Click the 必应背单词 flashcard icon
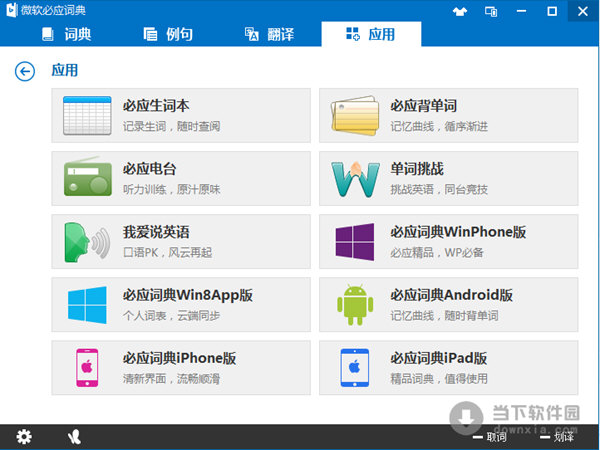600x450 pixels. pos(355,116)
